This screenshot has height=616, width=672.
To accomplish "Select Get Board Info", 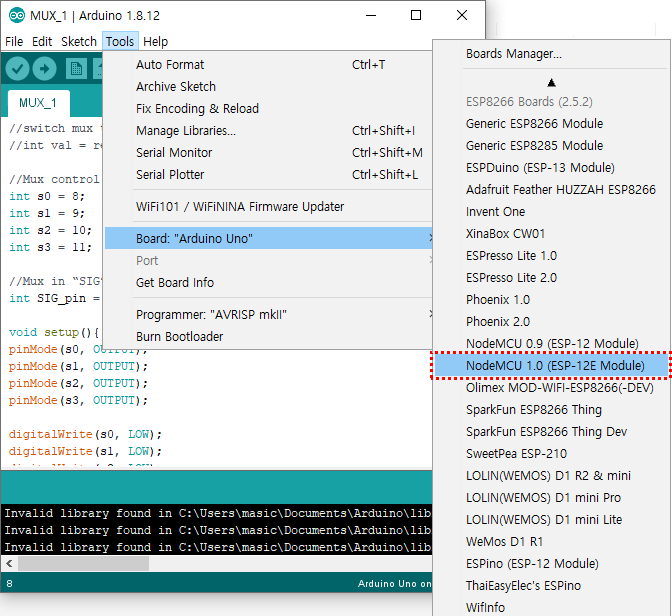I will click(x=268, y=282).
